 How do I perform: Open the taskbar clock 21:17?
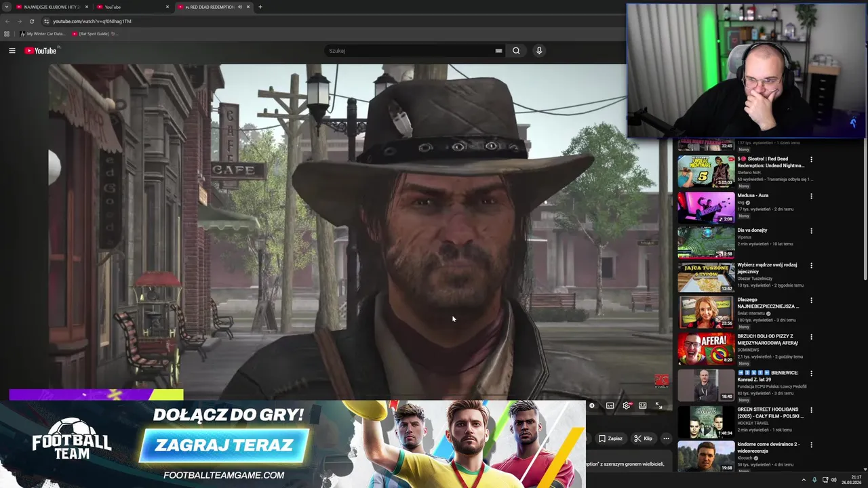[851, 480]
